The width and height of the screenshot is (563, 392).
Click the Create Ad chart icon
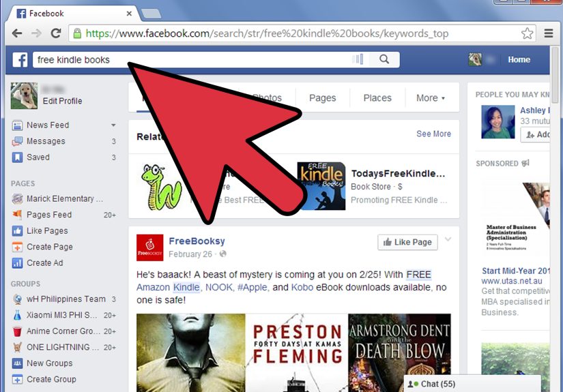tap(17, 263)
